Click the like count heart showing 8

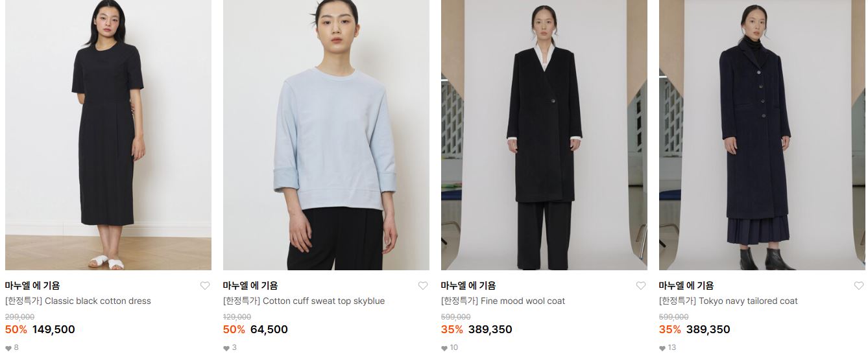pyautogui.click(x=8, y=348)
